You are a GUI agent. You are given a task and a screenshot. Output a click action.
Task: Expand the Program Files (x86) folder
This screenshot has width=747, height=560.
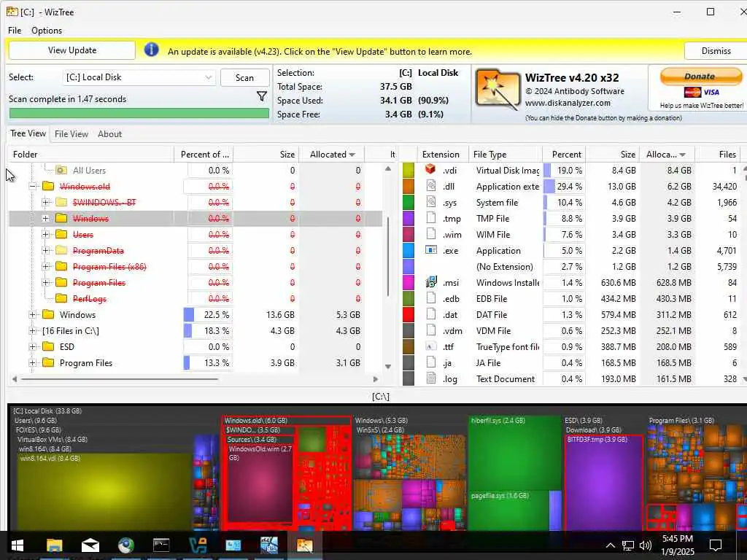coord(46,267)
